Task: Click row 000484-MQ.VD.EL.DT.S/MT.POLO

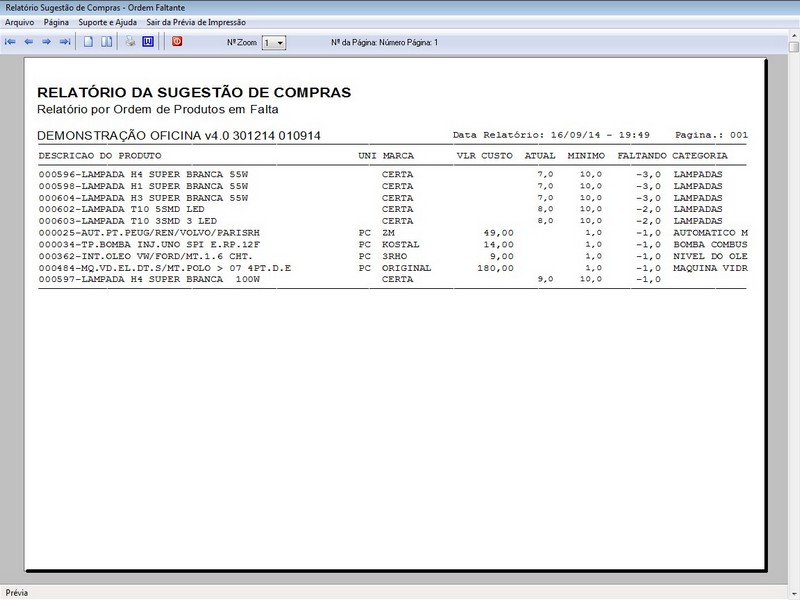Action: click(x=392, y=268)
